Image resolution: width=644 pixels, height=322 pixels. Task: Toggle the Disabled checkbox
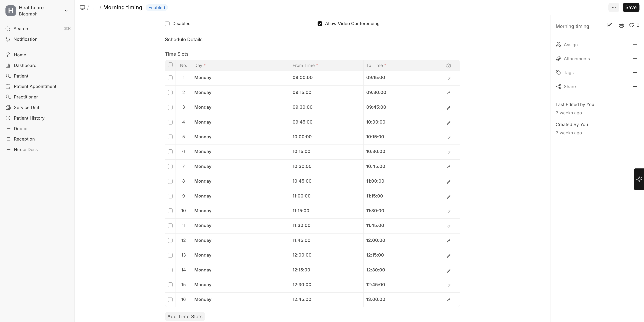(167, 24)
